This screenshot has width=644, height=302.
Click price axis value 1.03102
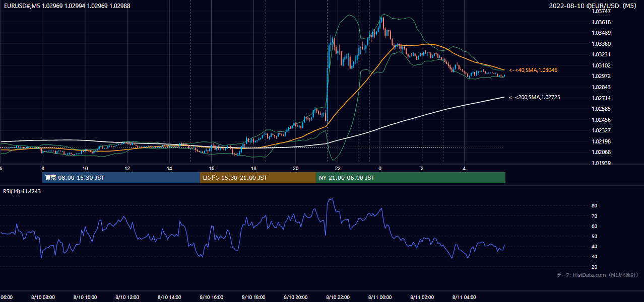(602, 65)
